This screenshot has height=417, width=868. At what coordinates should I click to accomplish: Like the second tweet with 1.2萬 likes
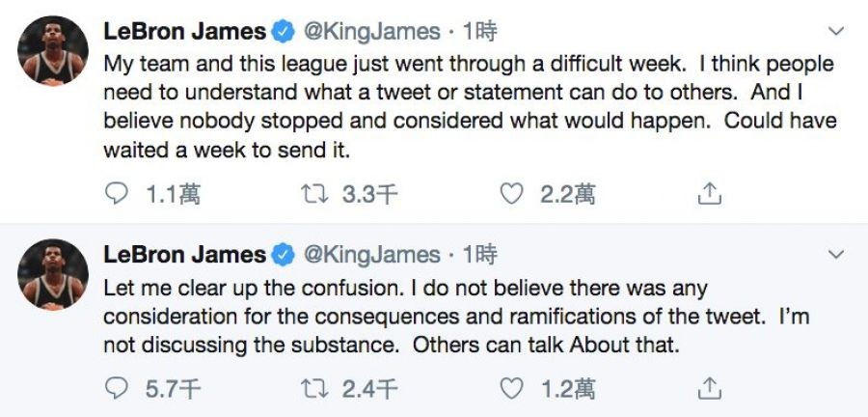tap(511, 388)
